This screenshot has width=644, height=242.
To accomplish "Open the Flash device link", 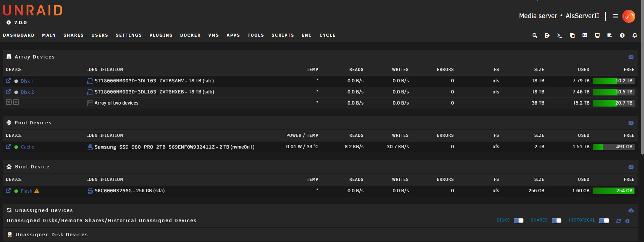I will coord(27,191).
